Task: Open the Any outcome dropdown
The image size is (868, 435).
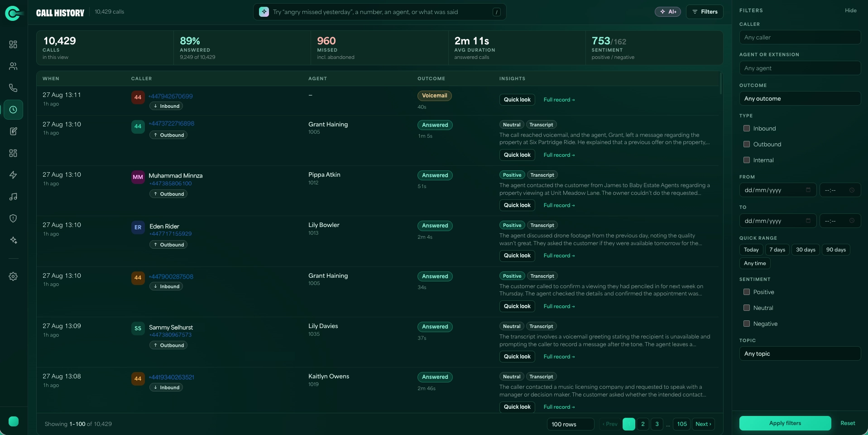Action: (800, 98)
